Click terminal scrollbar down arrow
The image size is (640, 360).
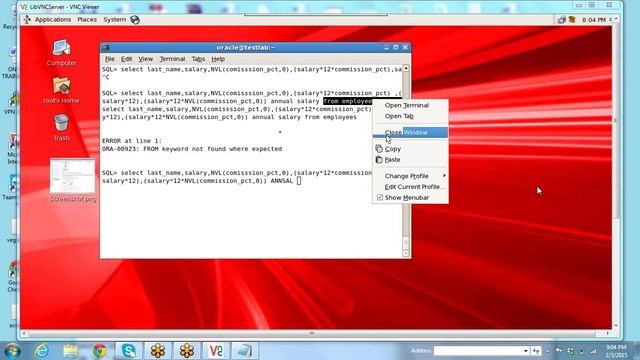coord(406,253)
